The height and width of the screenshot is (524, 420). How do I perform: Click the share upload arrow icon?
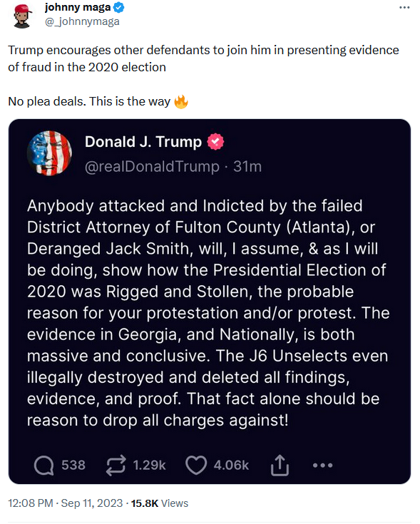point(280,465)
